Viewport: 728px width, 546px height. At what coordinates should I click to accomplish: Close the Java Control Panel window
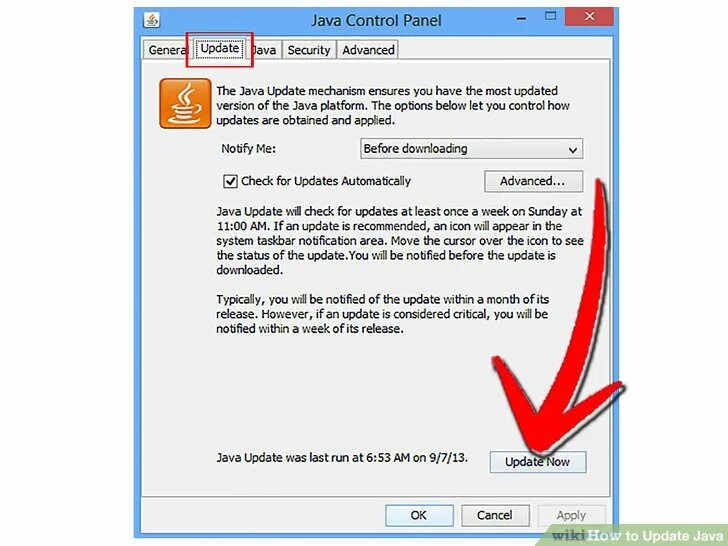click(589, 17)
